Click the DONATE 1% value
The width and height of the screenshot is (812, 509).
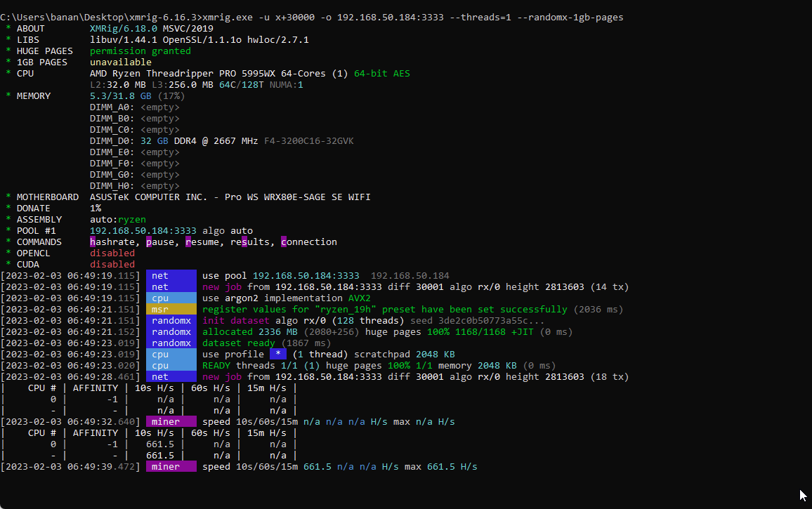96,208
